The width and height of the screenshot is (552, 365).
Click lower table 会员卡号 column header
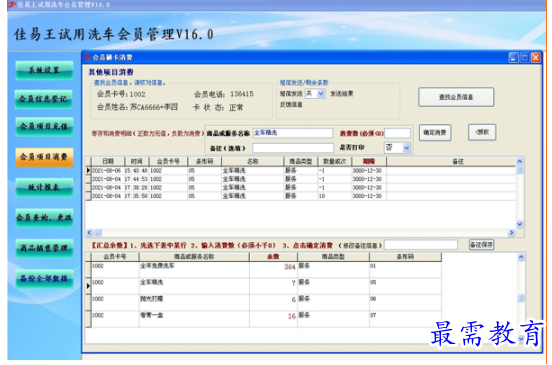point(115,257)
